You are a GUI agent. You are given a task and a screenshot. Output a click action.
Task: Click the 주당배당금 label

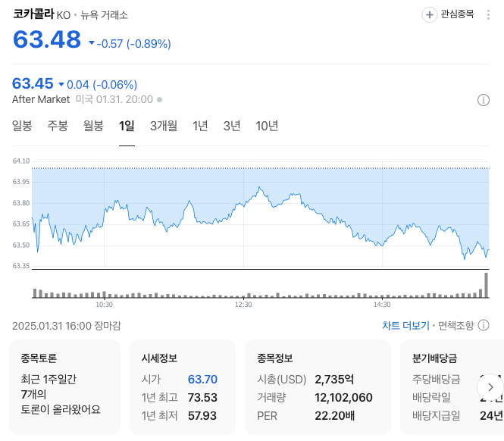click(437, 380)
